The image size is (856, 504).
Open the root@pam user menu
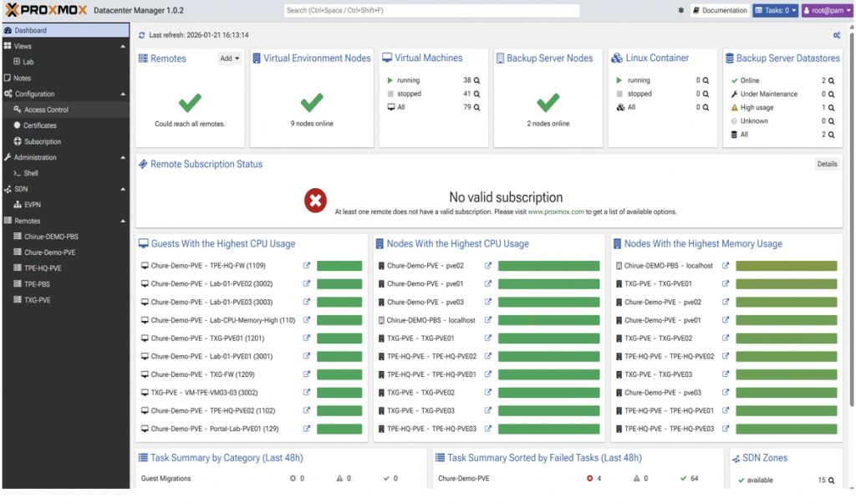coord(826,10)
